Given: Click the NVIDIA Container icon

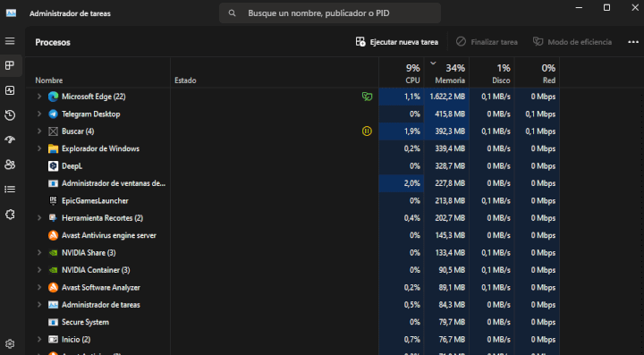Looking at the screenshot, I should (x=53, y=270).
